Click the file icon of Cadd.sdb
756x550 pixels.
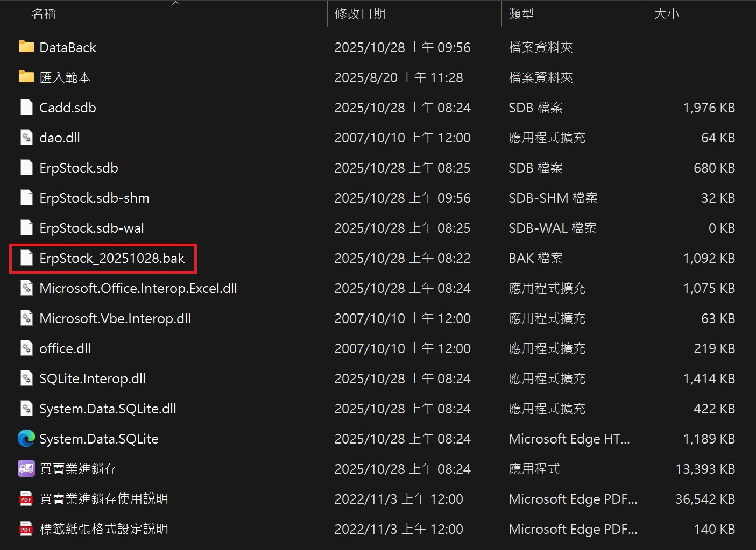(26, 107)
